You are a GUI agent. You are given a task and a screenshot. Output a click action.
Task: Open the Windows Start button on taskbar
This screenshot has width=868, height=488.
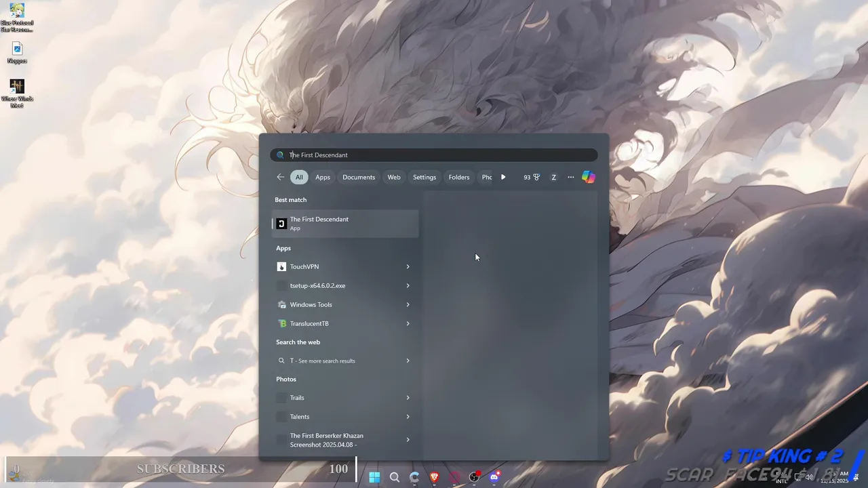coord(374,477)
